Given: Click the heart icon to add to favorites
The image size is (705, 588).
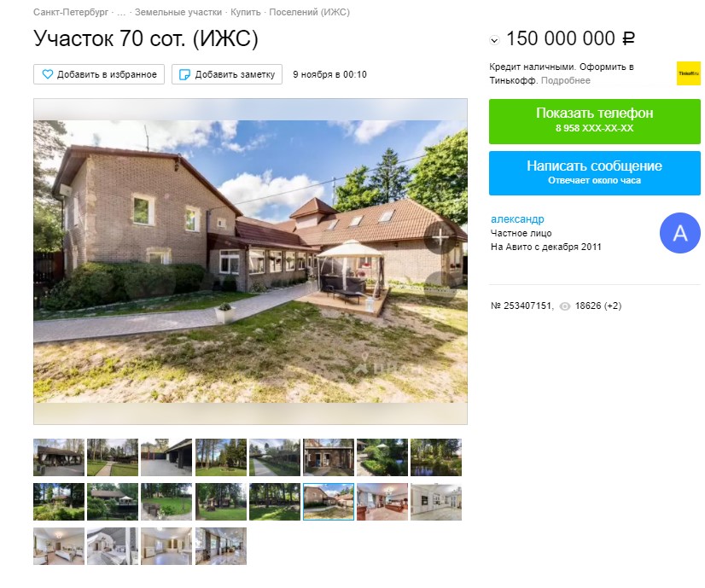Looking at the screenshot, I should click(47, 74).
